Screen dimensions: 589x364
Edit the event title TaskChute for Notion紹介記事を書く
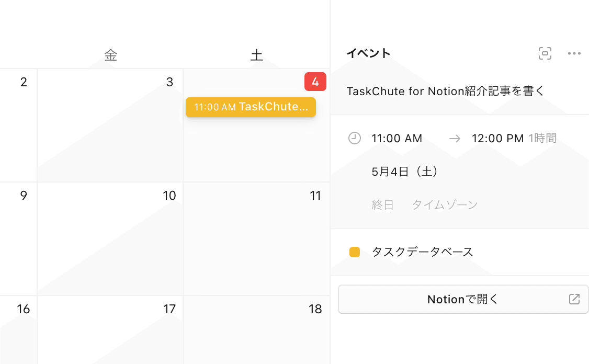[445, 91]
